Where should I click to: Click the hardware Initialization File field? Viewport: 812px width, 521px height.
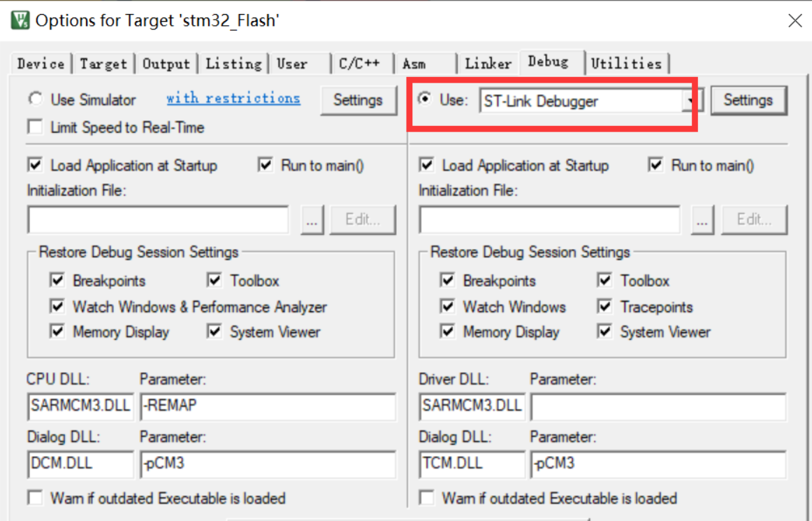(x=549, y=220)
